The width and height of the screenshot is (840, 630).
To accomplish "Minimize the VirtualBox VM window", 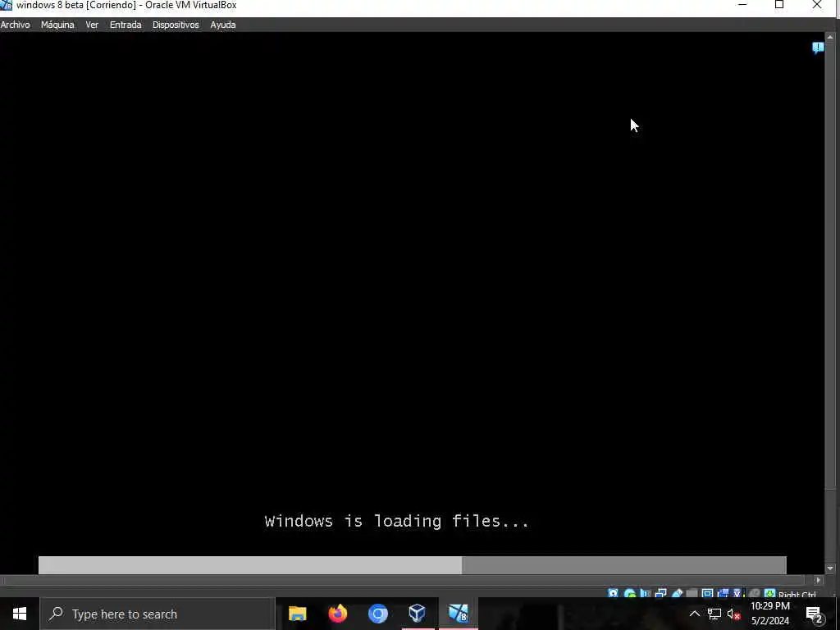I will [x=742, y=5].
